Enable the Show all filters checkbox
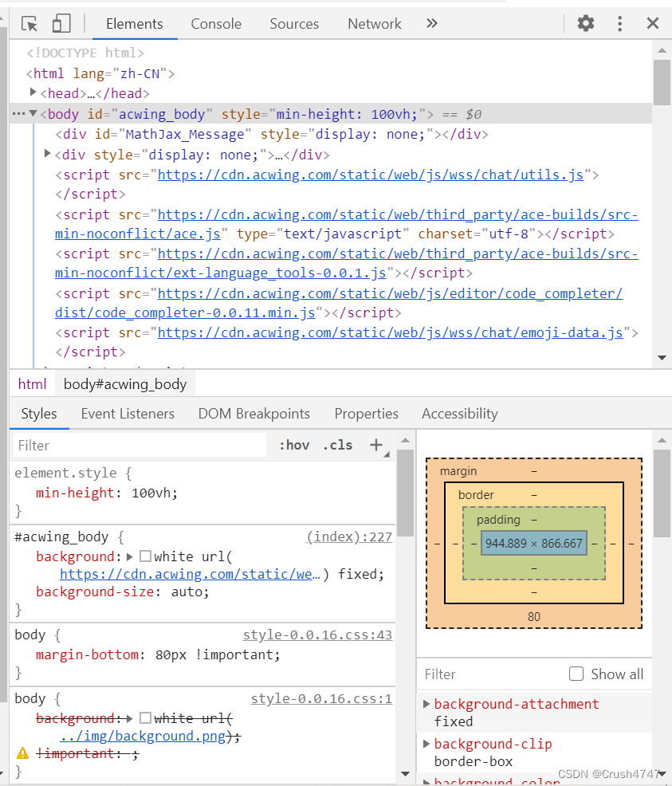 pyautogui.click(x=576, y=674)
